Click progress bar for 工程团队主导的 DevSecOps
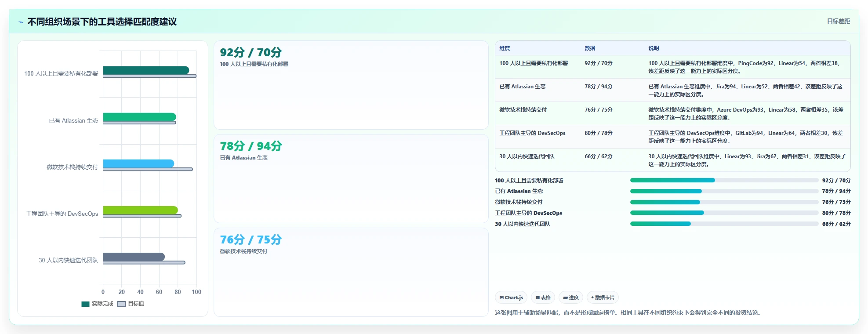The image size is (868, 334). [724, 213]
